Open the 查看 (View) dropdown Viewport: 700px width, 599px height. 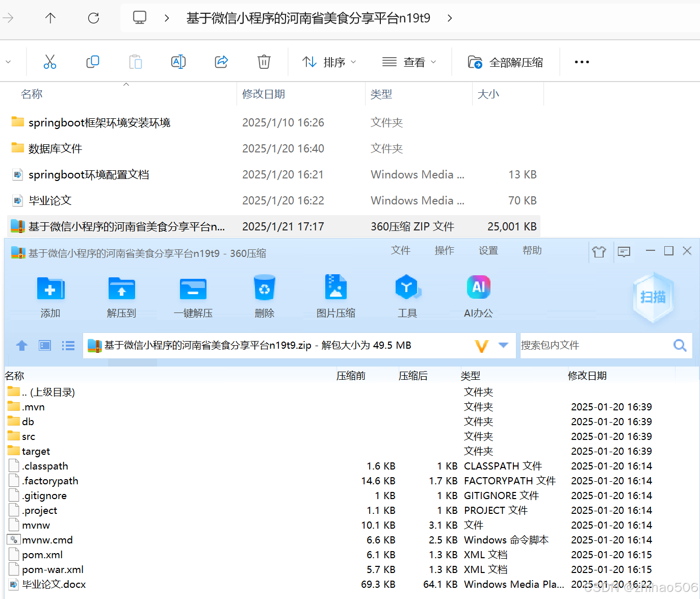click(409, 62)
